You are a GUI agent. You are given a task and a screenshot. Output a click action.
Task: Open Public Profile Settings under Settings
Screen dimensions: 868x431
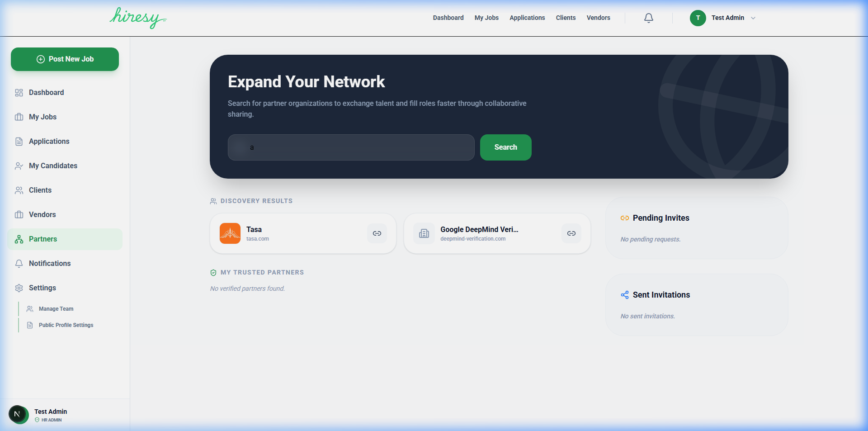[66, 325]
